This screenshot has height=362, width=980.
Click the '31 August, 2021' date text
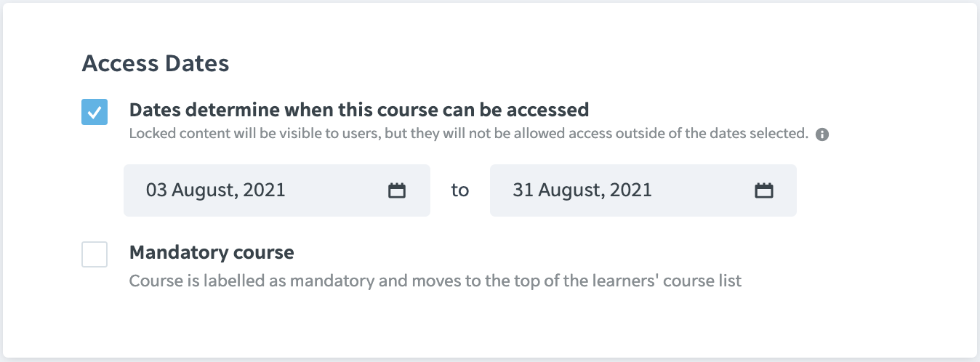point(582,190)
